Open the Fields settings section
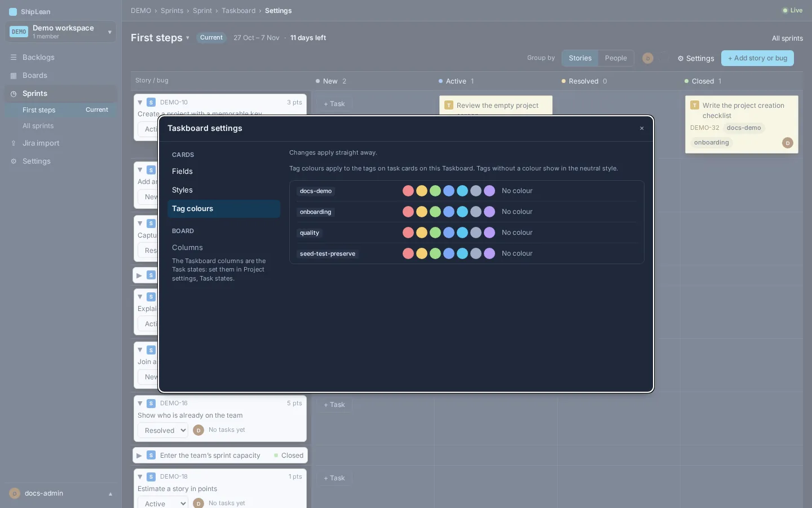The height and width of the screenshot is (508, 812). coord(224,172)
